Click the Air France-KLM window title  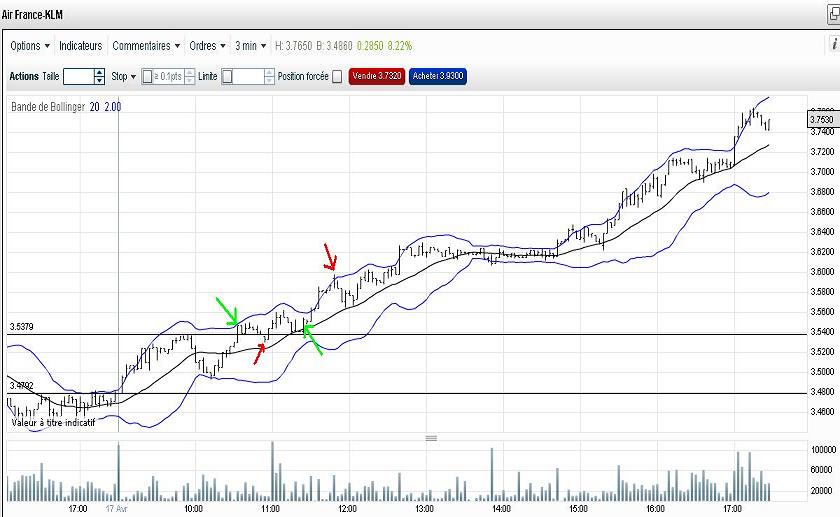coord(32,14)
